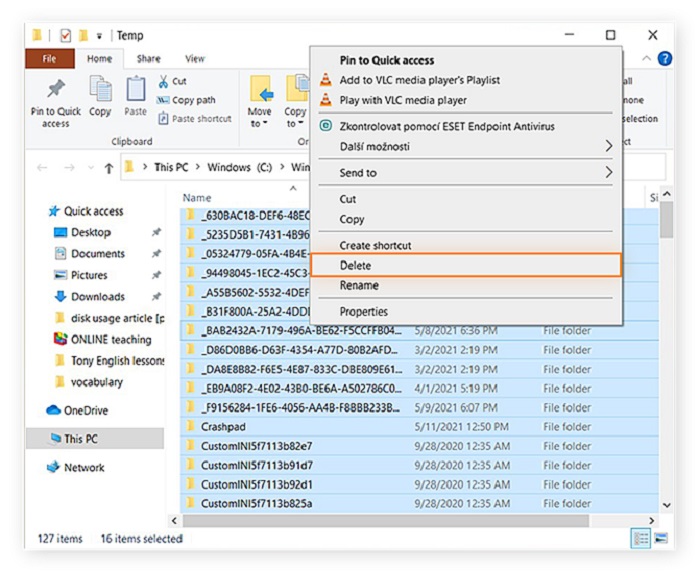Choose Pin to Quick access in context menu
The image size is (700, 573).
click(x=466, y=60)
